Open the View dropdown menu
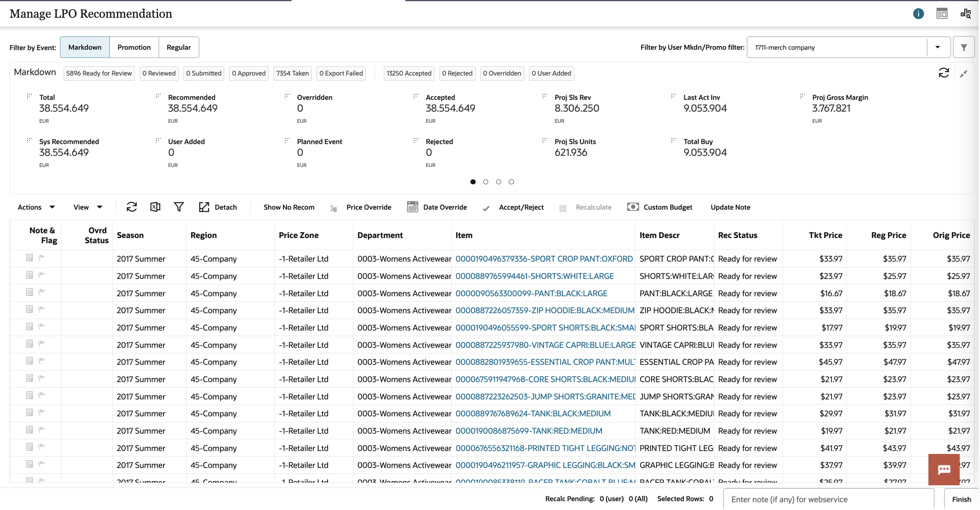The height and width of the screenshot is (510, 980). [88, 207]
